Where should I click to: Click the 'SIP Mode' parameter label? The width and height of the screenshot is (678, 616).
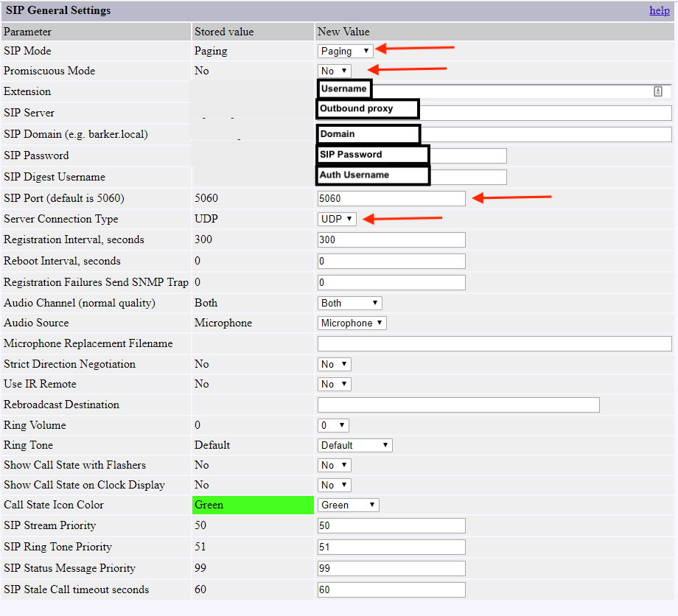tap(27, 51)
